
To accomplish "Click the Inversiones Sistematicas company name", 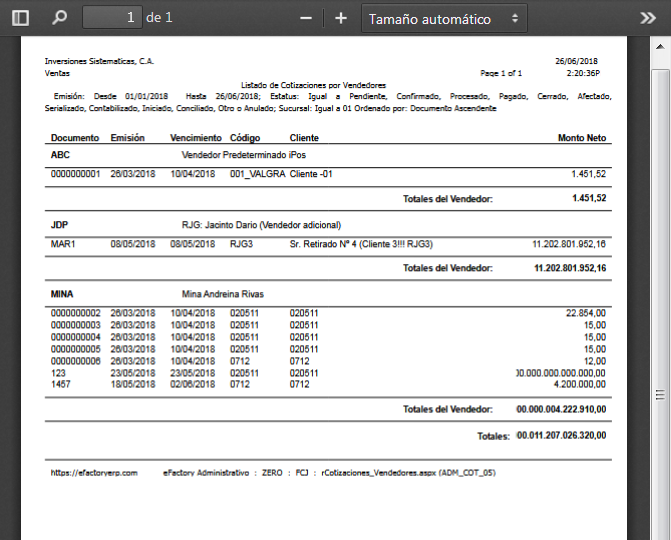I will click(x=99, y=61).
